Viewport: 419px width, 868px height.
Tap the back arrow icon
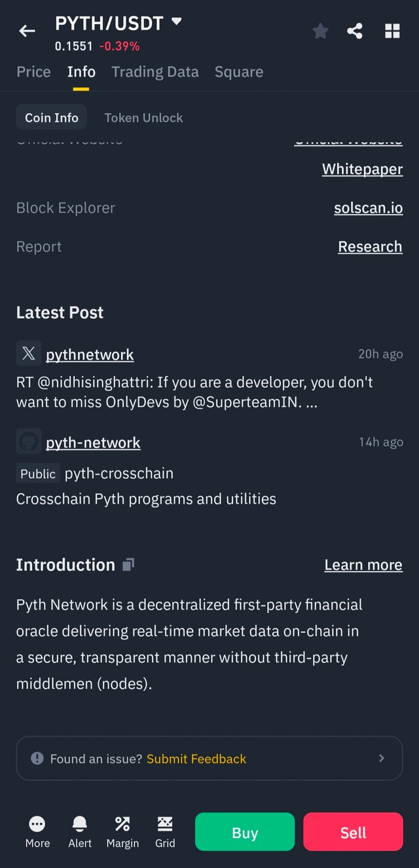point(27,31)
